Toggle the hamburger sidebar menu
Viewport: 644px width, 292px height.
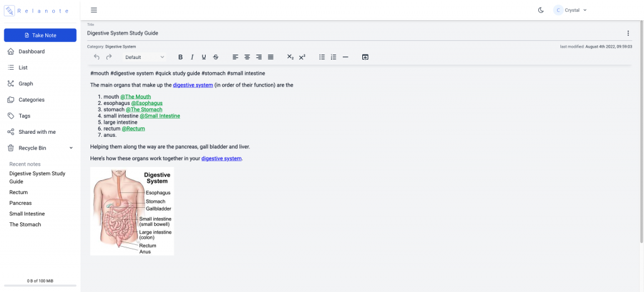tap(94, 10)
